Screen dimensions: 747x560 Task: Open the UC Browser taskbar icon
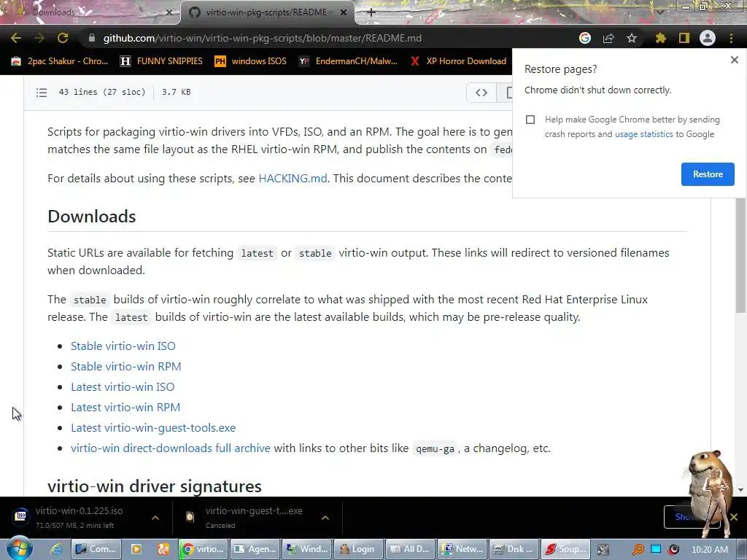coord(163,549)
